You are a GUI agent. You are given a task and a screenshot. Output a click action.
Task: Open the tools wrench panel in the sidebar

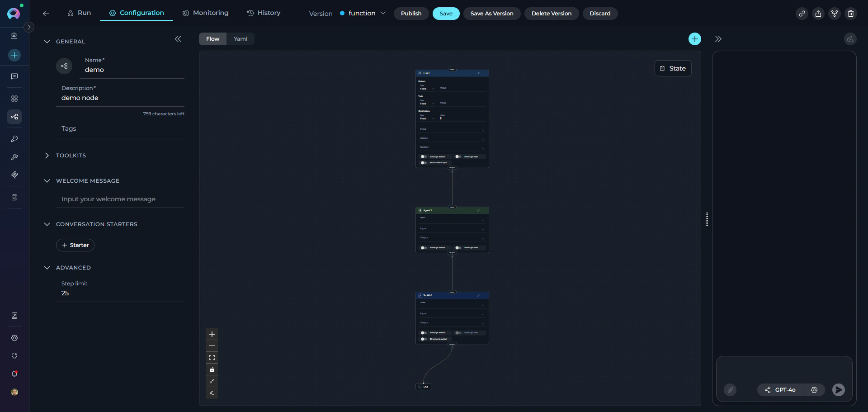tap(14, 157)
